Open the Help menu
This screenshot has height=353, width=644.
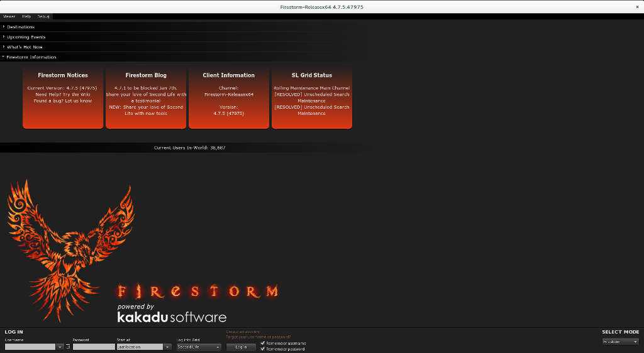pos(26,16)
